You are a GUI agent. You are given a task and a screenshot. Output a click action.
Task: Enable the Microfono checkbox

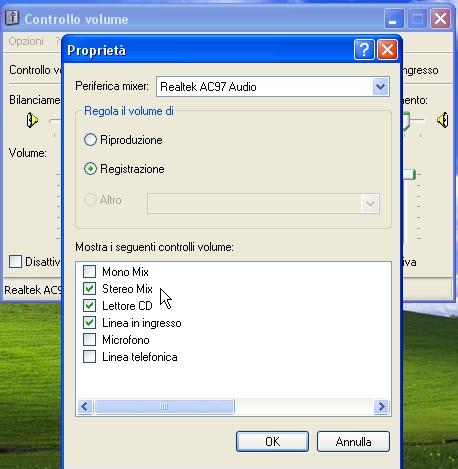coord(89,340)
